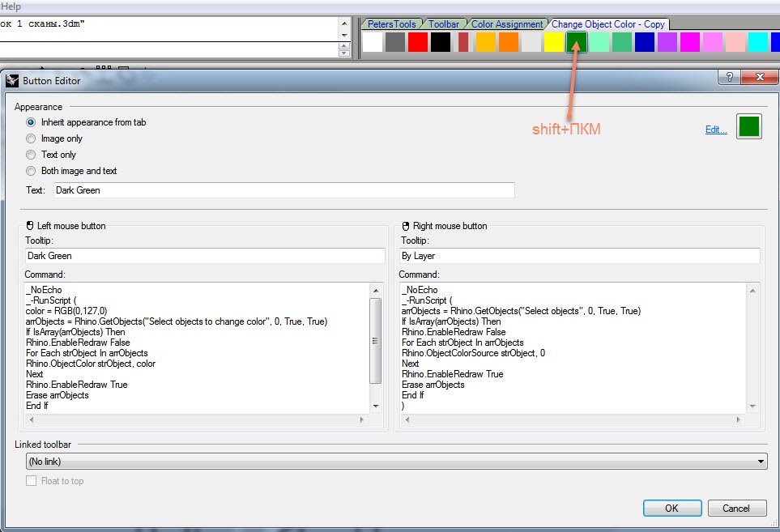The width and height of the screenshot is (780, 532).
Task: Click the right mouse Tooltip By Layer field
Action: [579, 256]
